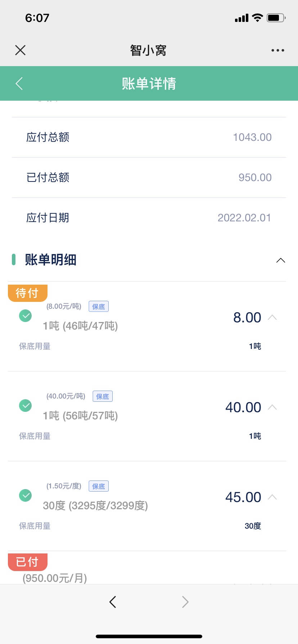Collapse details of the 45.00 charge
The width and height of the screenshot is (298, 644).
point(272,497)
